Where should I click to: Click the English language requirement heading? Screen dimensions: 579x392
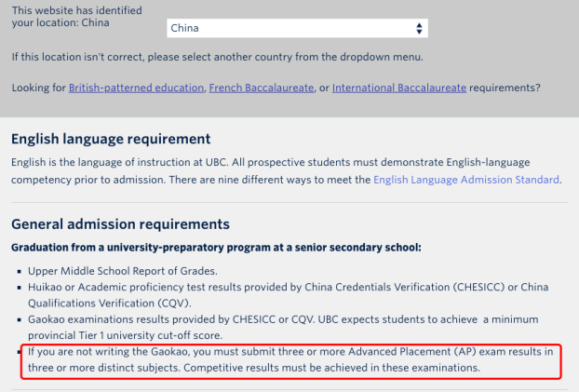tap(111, 139)
